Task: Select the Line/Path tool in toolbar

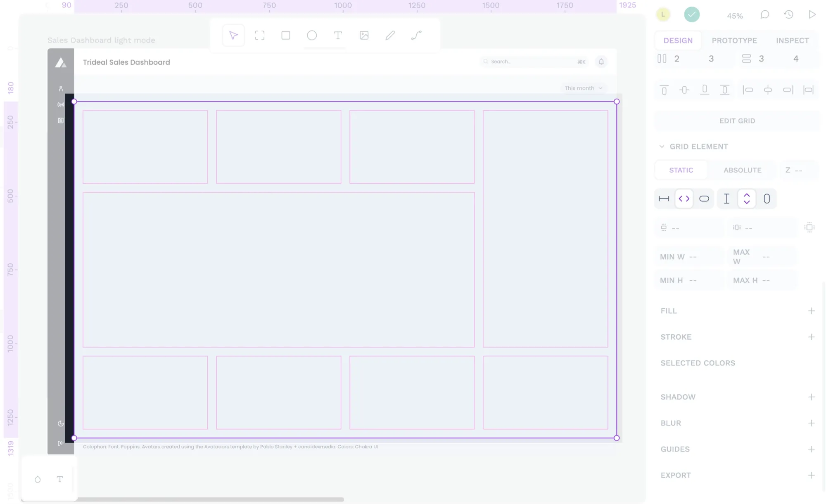Action: point(416,35)
